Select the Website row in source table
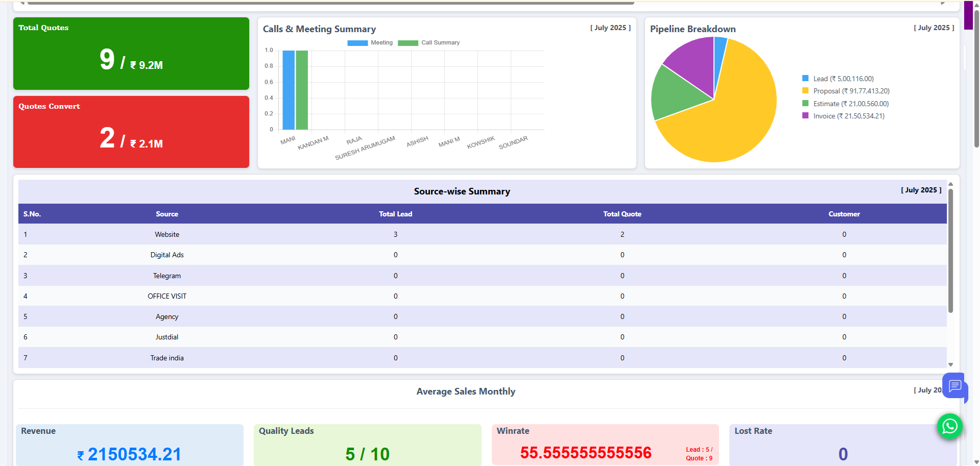Image resolution: width=980 pixels, height=466 pixels. (x=167, y=234)
